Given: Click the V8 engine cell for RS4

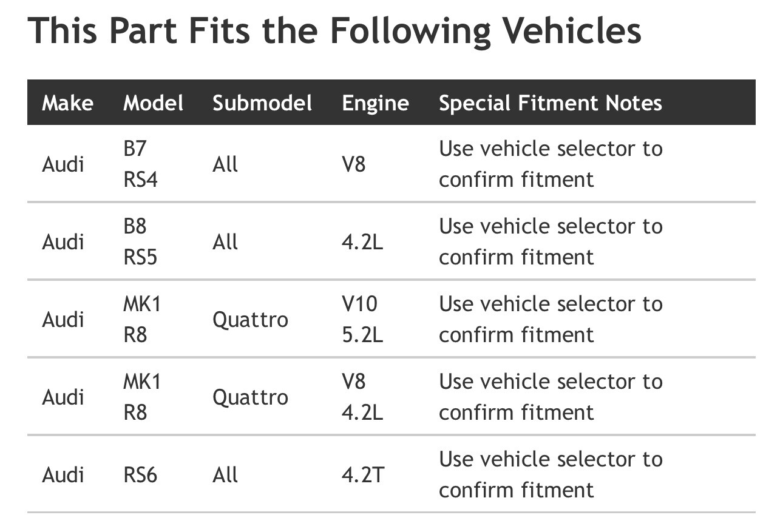Looking at the screenshot, I should click(353, 164).
